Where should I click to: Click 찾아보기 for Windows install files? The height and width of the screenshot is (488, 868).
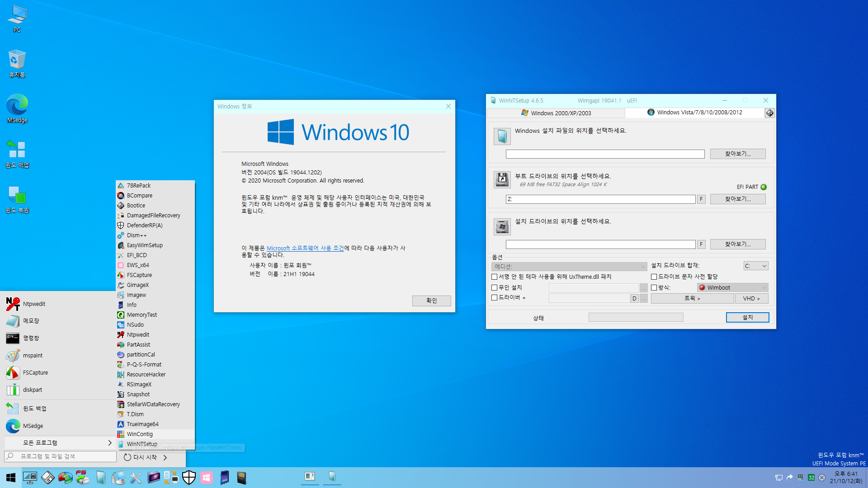[738, 154]
